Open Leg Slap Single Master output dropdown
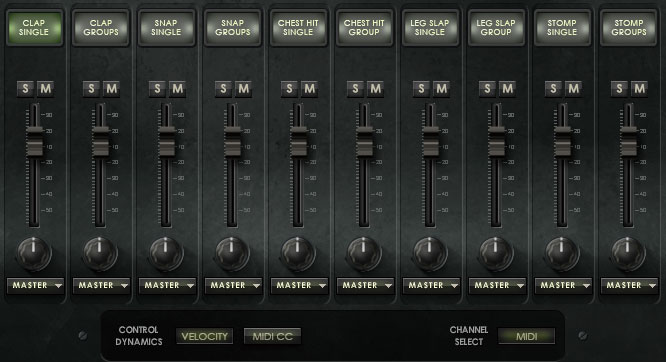 [x=431, y=286]
